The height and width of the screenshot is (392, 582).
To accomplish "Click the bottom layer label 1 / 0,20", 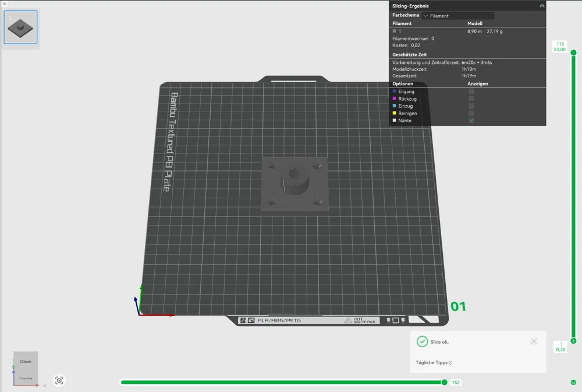I will pyautogui.click(x=560, y=347).
